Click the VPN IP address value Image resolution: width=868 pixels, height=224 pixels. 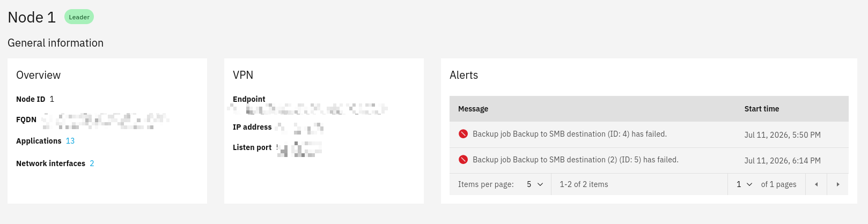click(299, 128)
